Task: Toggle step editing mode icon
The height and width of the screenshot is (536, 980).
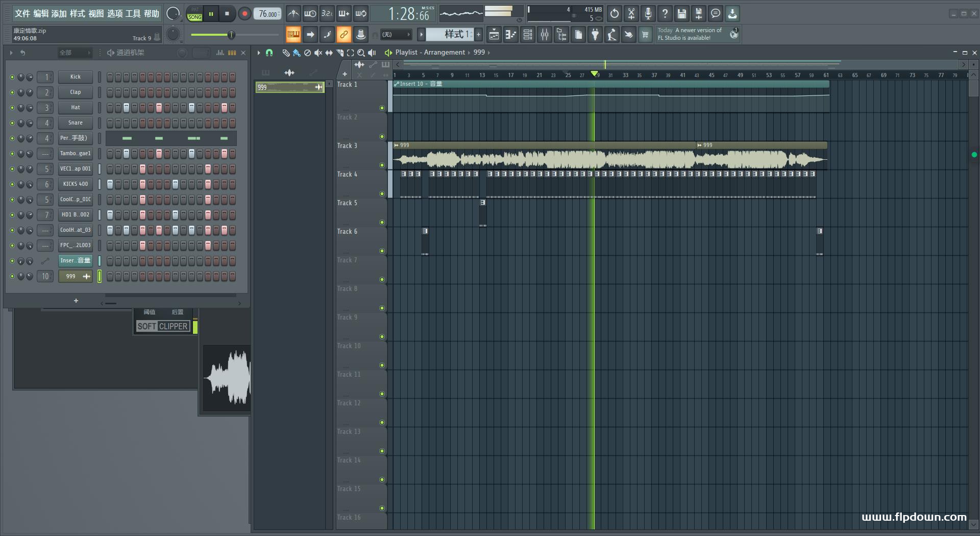Action: point(327,35)
